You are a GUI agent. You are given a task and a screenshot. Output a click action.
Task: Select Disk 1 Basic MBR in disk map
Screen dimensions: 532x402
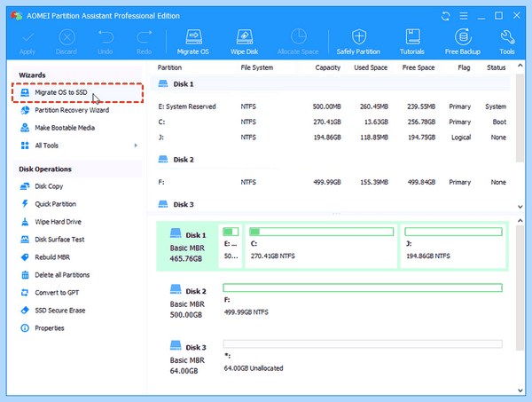[x=188, y=247]
